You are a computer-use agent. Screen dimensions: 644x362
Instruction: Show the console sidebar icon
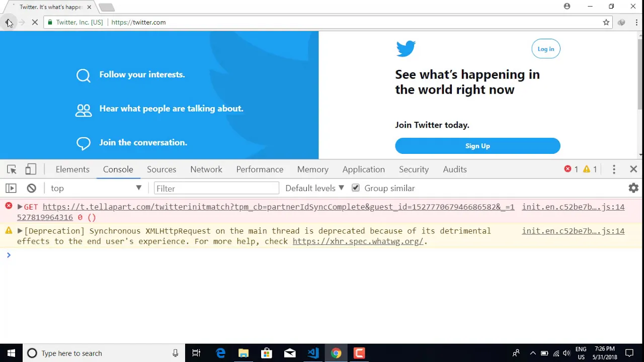(x=11, y=188)
